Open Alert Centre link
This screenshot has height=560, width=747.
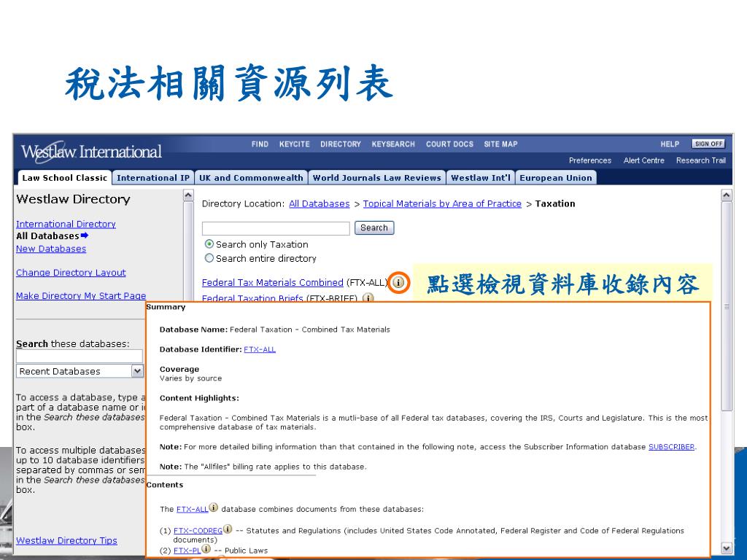click(x=644, y=160)
